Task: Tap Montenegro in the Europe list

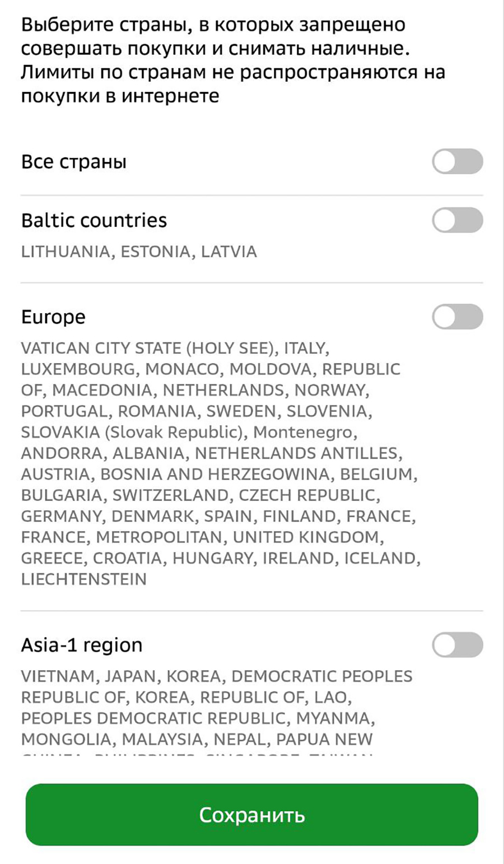Action: click(304, 433)
